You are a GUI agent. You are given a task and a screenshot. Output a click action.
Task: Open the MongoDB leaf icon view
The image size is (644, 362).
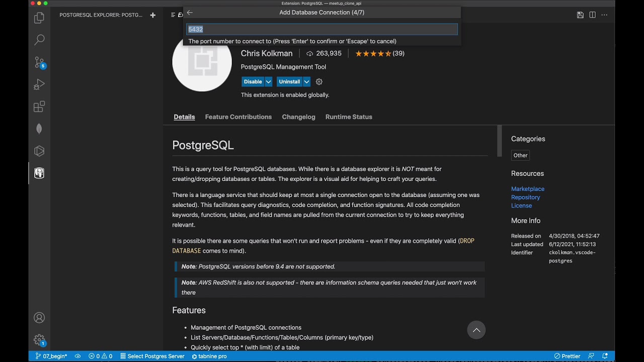coord(39,129)
